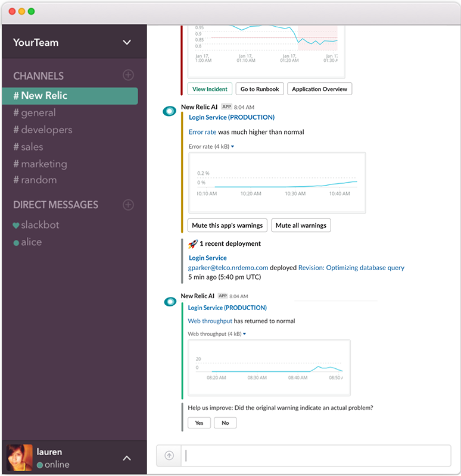Open the Error rate chart image
This screenshot has width=461, height=476.
(277, 183)
